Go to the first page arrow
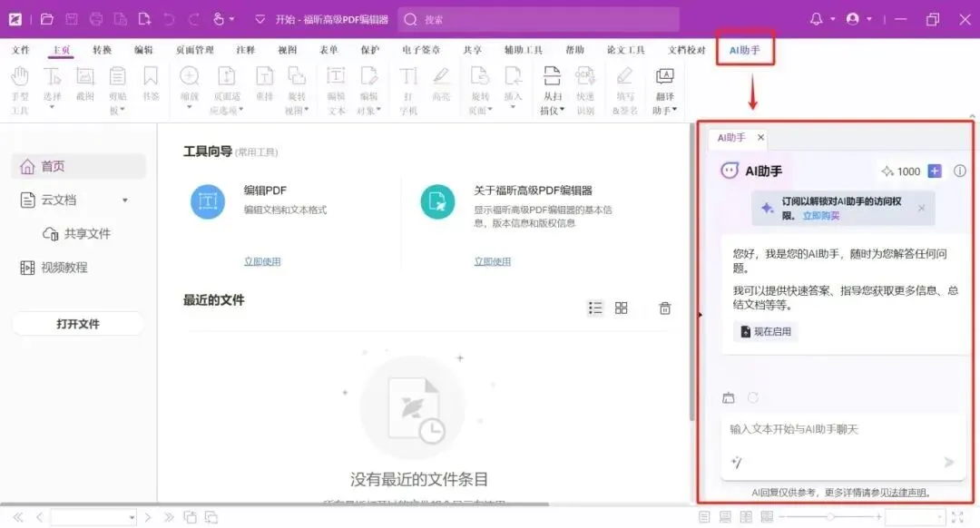The width and height of the screenshot is (980, 528). click(17, 517)
